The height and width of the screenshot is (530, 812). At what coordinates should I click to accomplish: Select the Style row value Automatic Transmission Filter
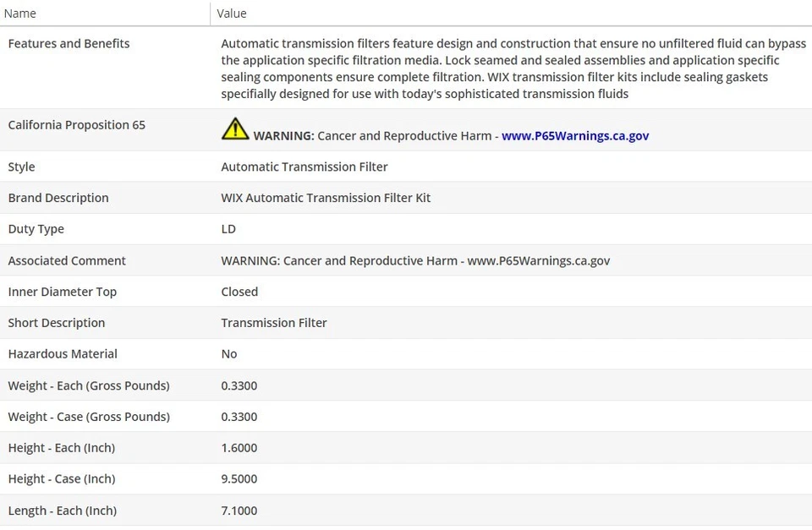point(304,167)
